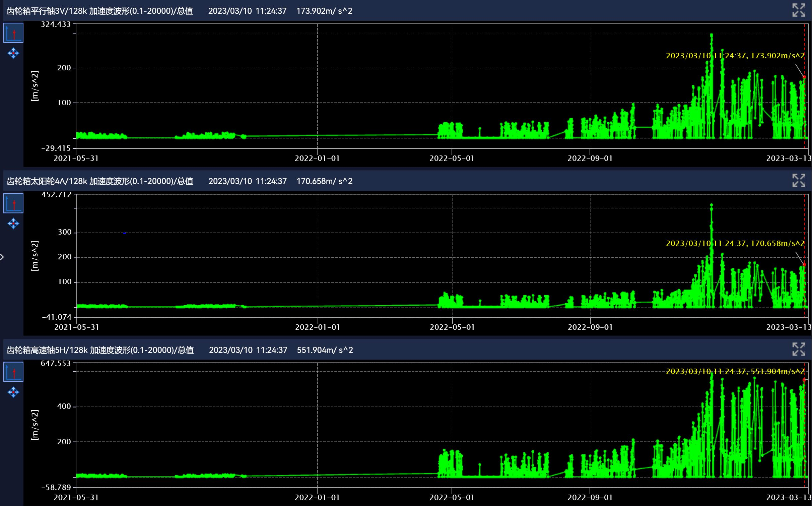Toggle the axis cursor tool on 太阳轮4A chart

click(13, 203)
